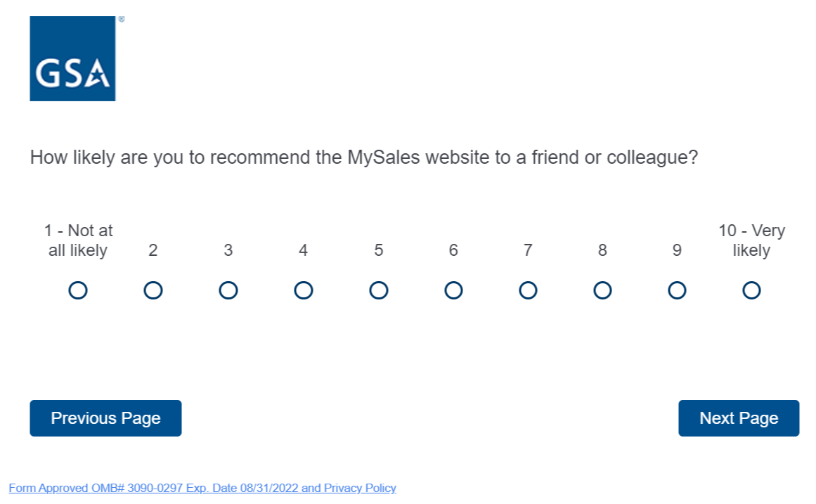Continue with the Next Page button
Image resolution: width=816 pixels, height=504 pixels.
point(739,418)
